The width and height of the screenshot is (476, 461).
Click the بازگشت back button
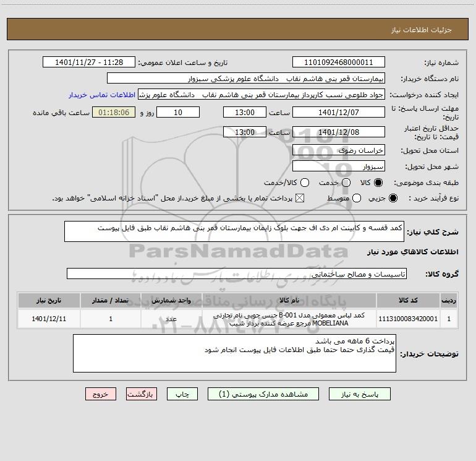coord(142,394)
